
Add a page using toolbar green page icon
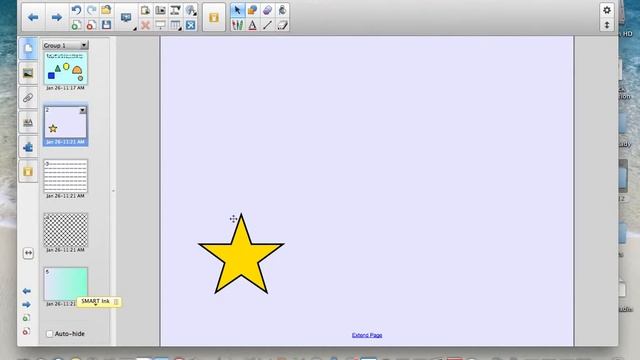tap(76, 25)
